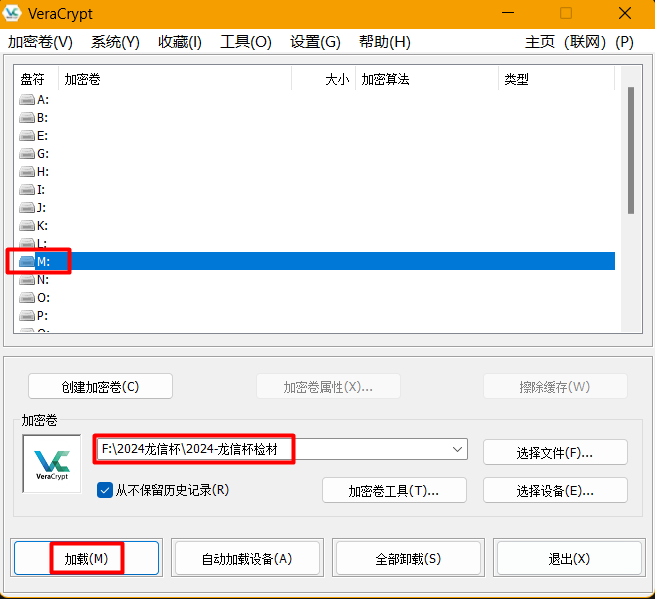Click 加载(M) mount button
Screen dimensions: 655x599
coord(86,558)
